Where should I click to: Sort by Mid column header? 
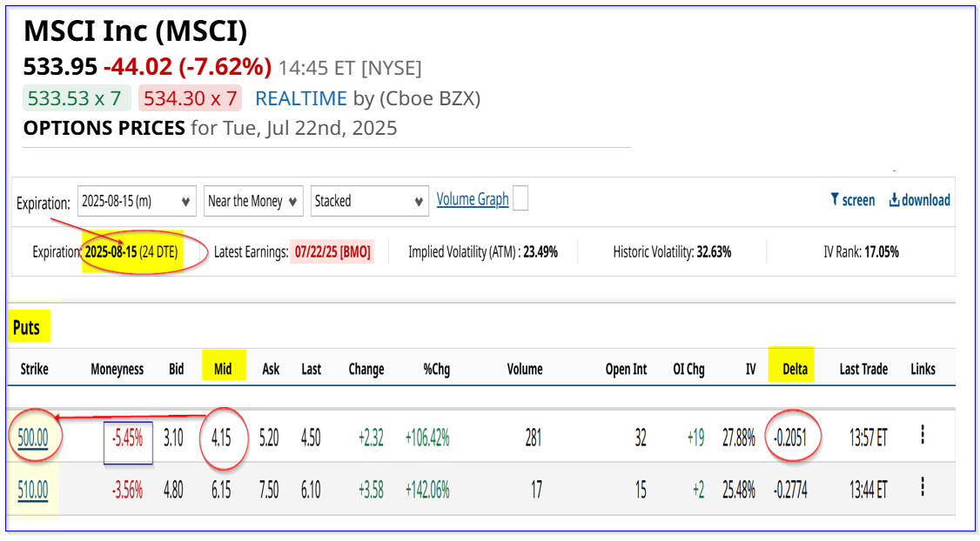click(223, 369)
